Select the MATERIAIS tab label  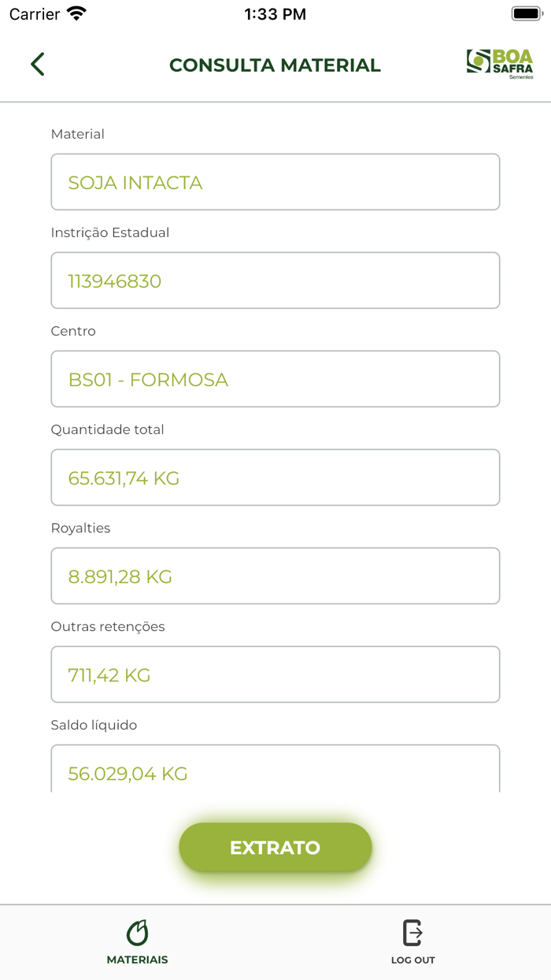137,960
